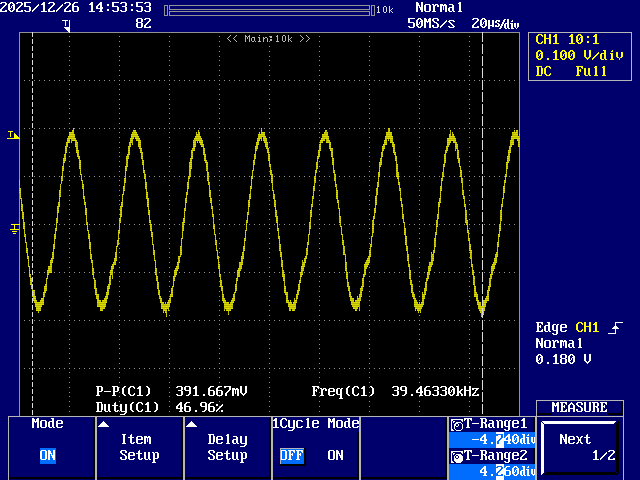
Task: Click the CH1 ground reference marker
Action: click(x=14, y=229)
